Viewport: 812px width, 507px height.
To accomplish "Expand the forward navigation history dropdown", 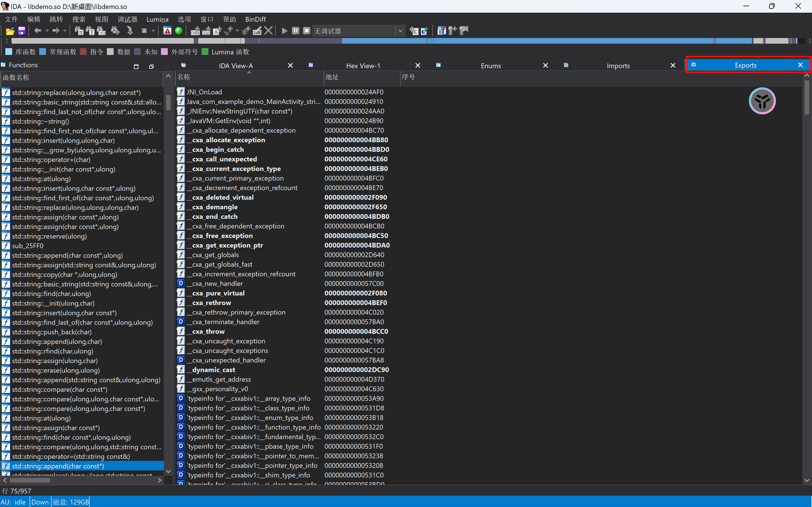I will [x=65, y=31].
